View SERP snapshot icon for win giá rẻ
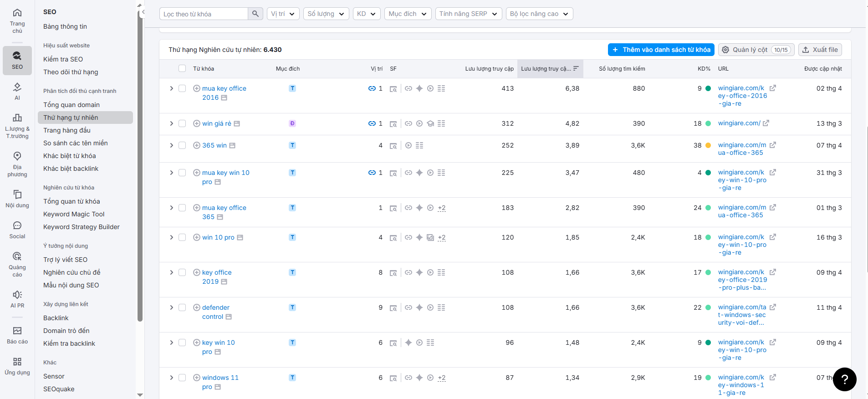Screen dimensions: 868x399 (393, 124)
